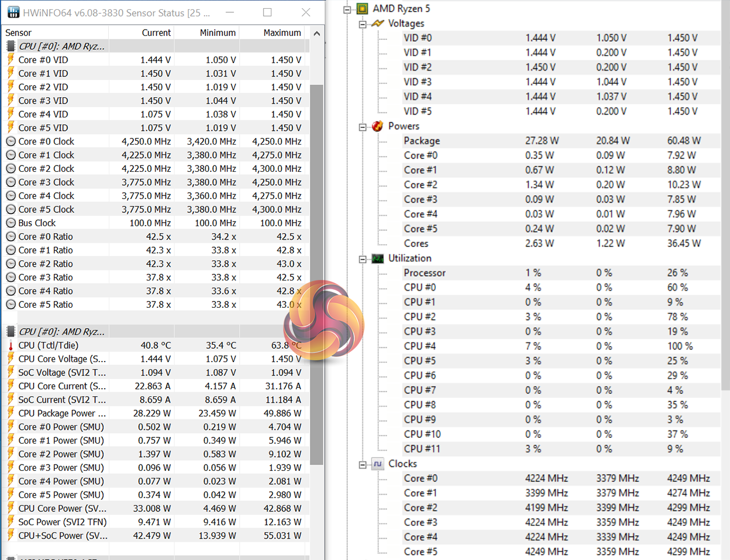Image resolution: width=730 pixels, height=560 pixels.
Task: Click the Utilization monitor icon
Action: [377, 259]
